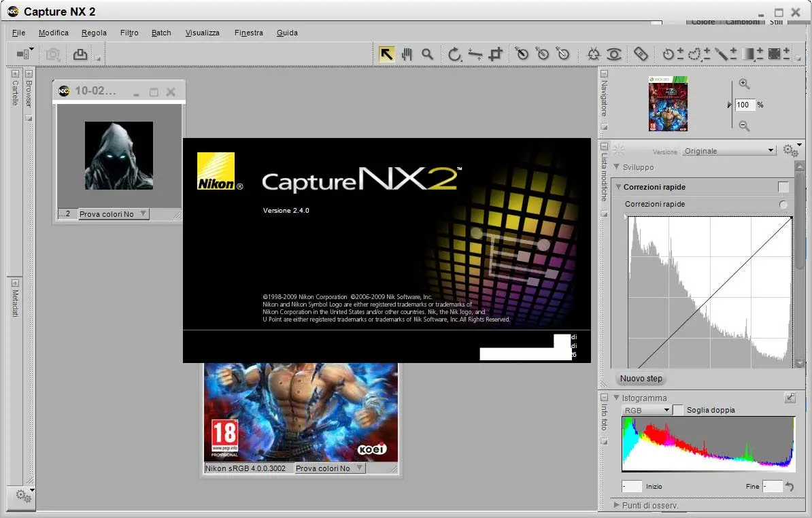Zoom in using Navigator plus magnifier
This screenshot has width=812, height=518.
pyautogui.click(x=744, y=84)
